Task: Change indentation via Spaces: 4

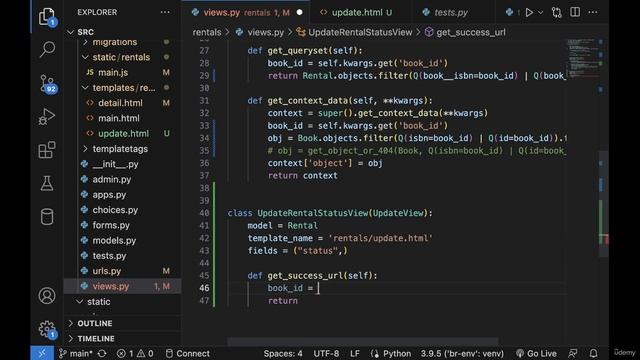Action: (283, 353)
